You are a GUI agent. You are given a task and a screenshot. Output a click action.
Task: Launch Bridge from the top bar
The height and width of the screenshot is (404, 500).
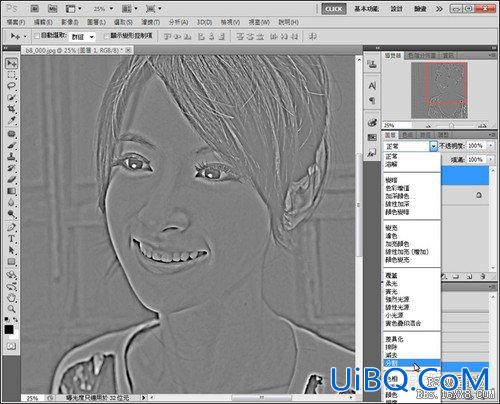34,9
